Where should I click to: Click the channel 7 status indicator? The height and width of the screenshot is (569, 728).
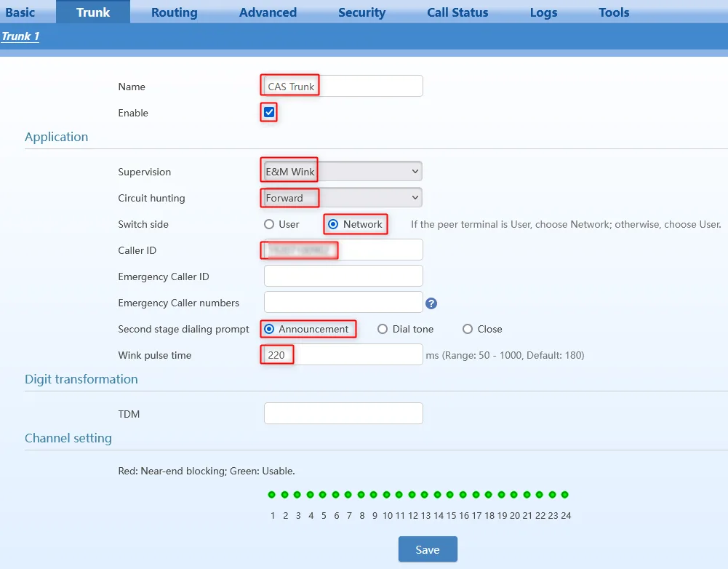[348, 495]
